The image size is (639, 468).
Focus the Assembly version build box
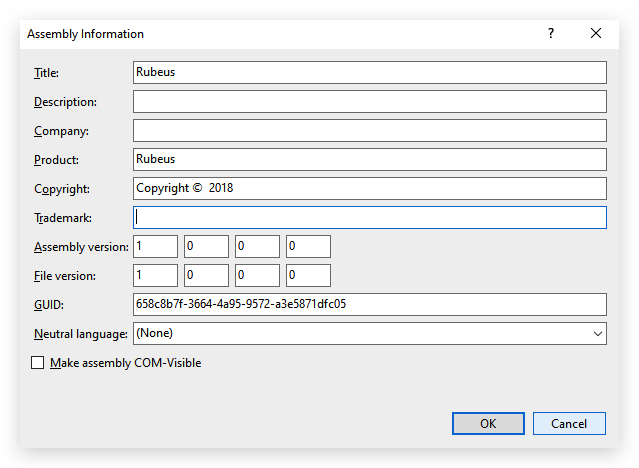257,246
